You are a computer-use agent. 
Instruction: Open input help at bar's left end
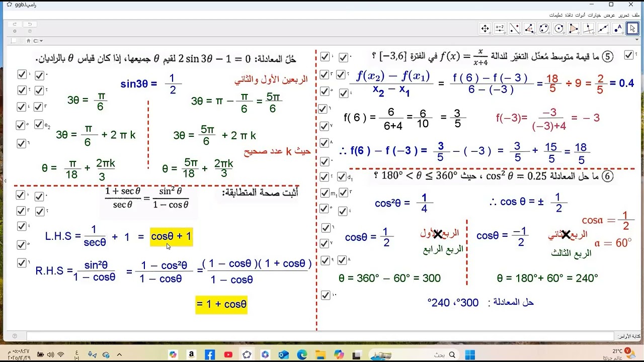15,336
